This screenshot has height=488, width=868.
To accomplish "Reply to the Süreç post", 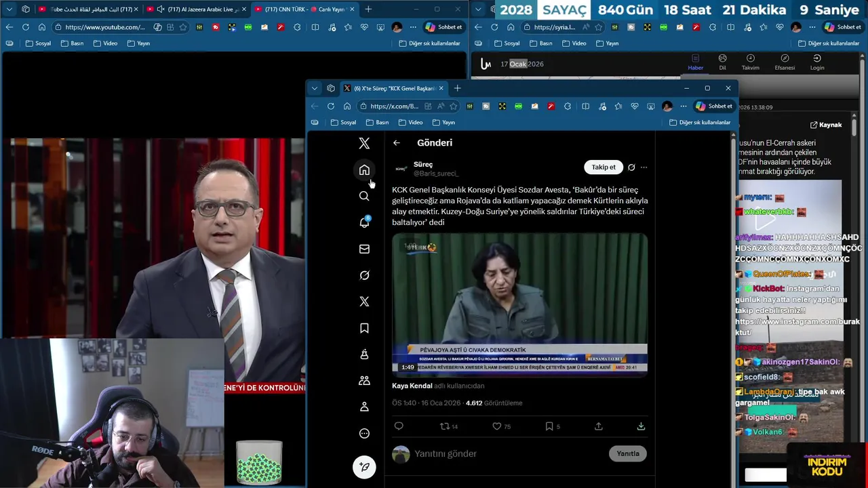I will [399, 426].
